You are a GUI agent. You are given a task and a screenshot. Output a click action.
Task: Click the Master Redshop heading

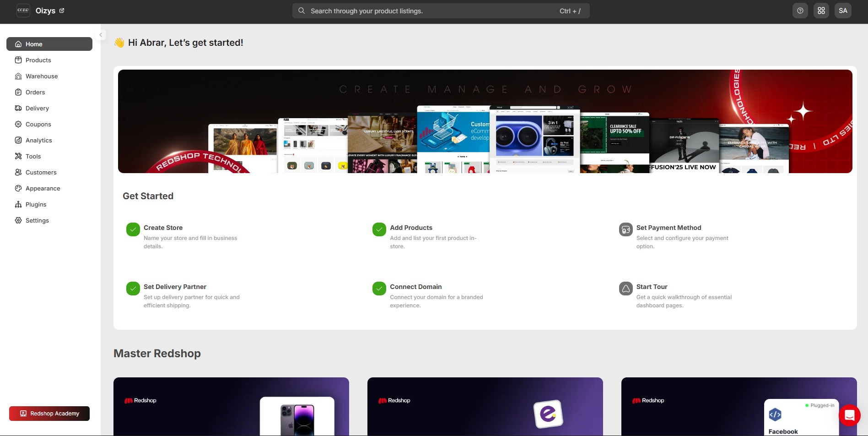[x=157, y=354]
